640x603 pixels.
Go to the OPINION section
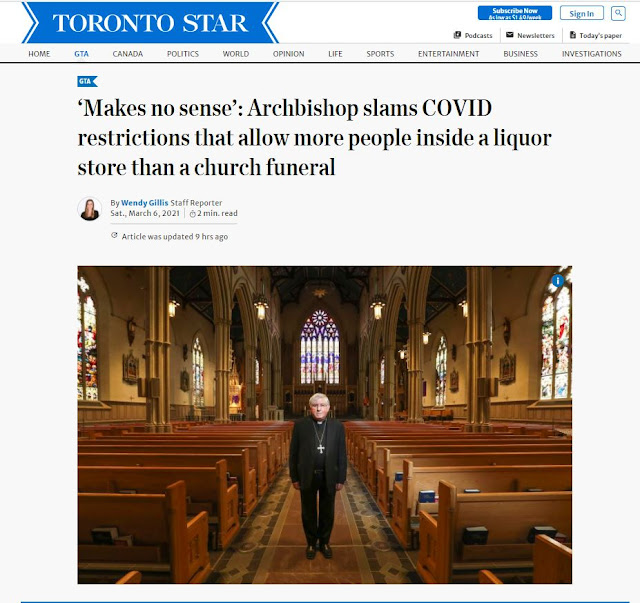(289, 54)
